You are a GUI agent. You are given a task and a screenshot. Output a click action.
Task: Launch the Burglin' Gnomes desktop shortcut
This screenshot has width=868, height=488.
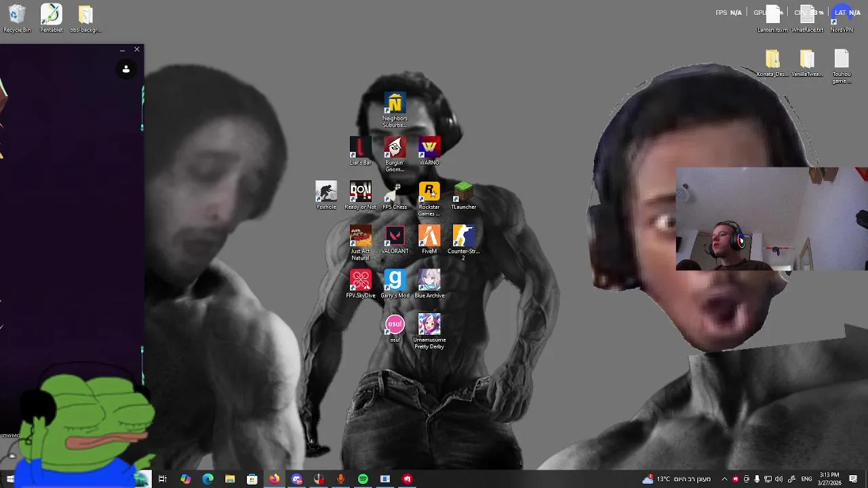395,154
